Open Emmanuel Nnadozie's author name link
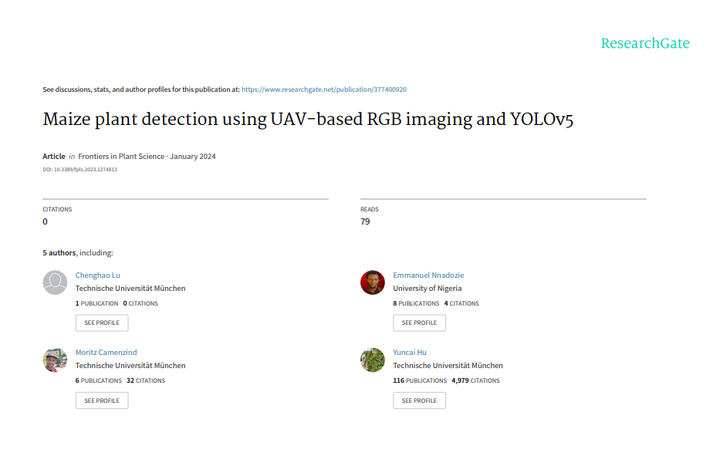Image resolution: width=720 pixels, height=453 pixels. (x=428, y=275)
